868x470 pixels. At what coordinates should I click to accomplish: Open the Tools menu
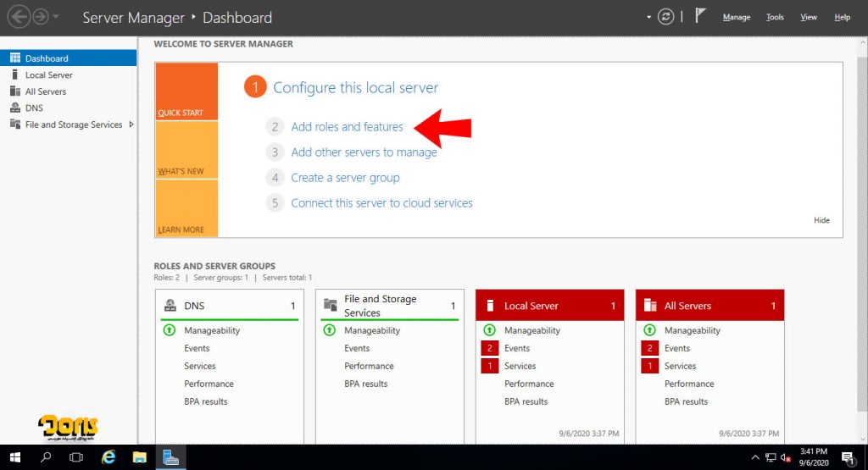click(775, 17)
